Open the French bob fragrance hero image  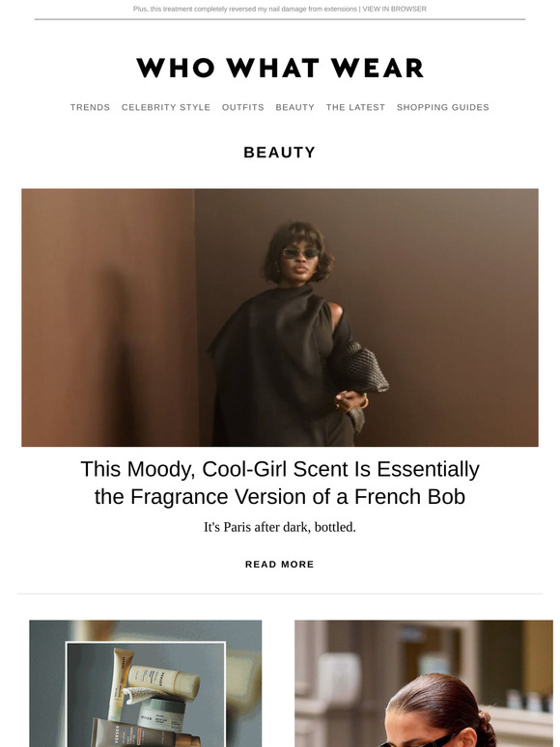(280, 318)
